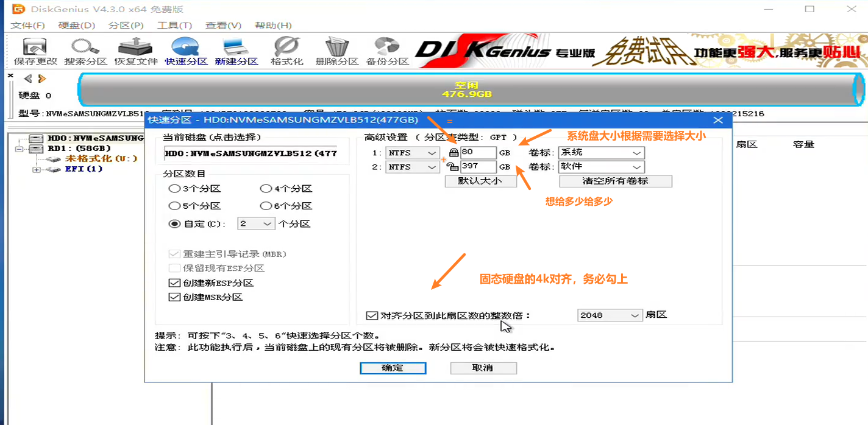
Task: Click the 新建分区 new partition icon
Action: (237, 51)
